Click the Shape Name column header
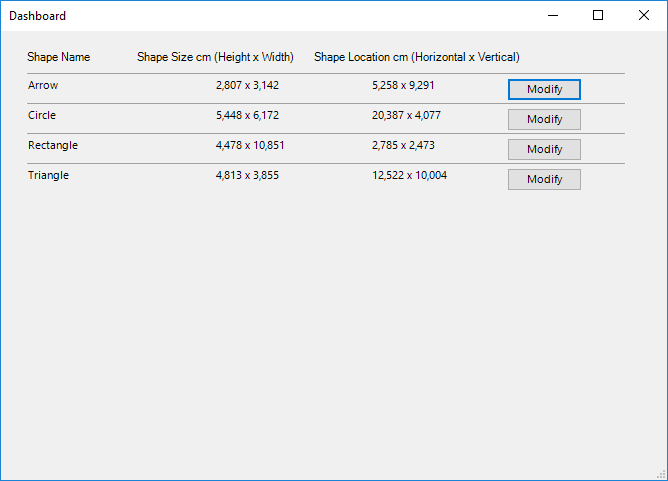The width and height of the screenshot is (668, 481). point(58,57)
